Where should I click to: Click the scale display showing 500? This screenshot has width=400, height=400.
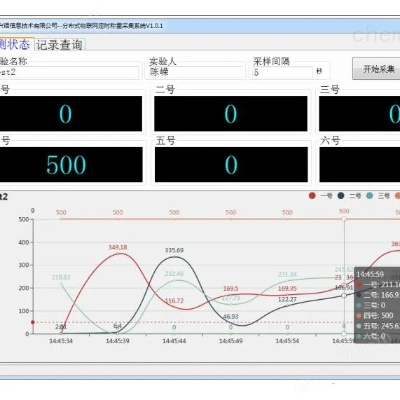[x=71, y=165]
